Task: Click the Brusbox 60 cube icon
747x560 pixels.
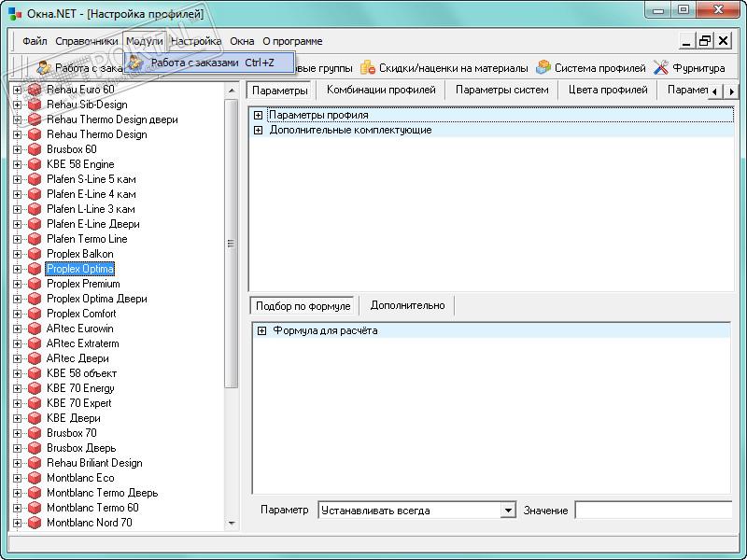Action: point(35,149)
